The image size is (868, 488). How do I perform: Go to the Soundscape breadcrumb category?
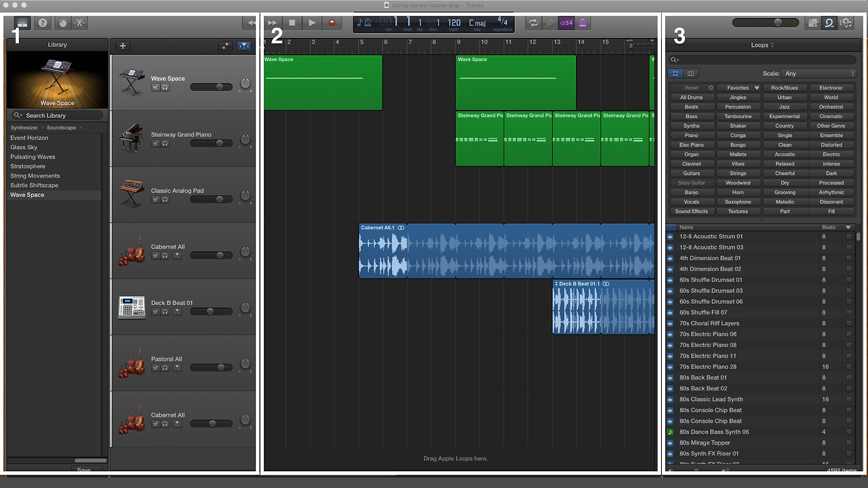(61, 127)
